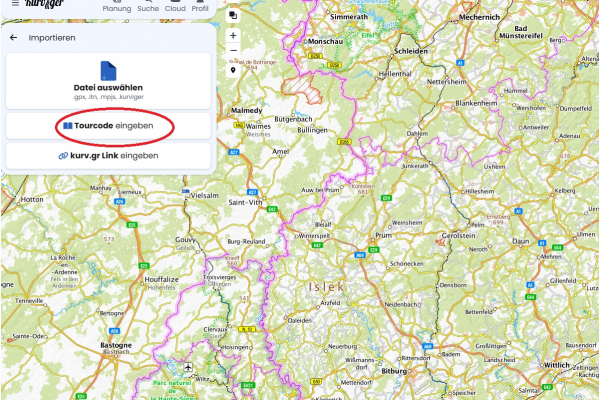Open the hamburger menu beside Kurviger logo
The image size is (600, 400).
coord(14,4)
